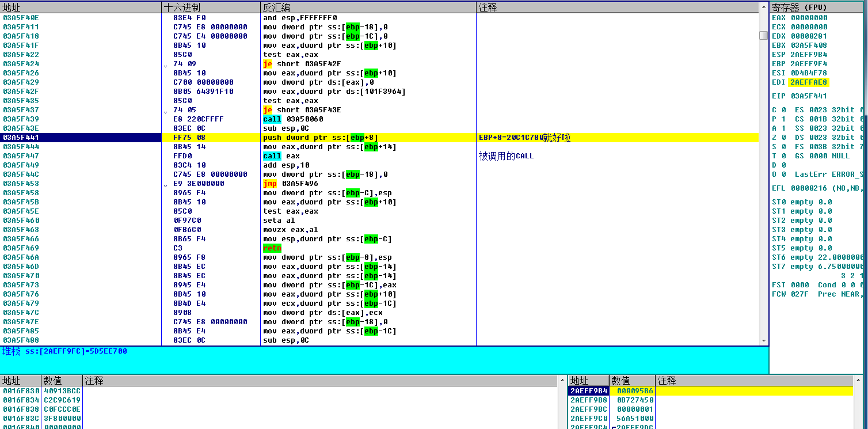Select the seta al instruction
868x429 pixels.
tap(279, 221)
